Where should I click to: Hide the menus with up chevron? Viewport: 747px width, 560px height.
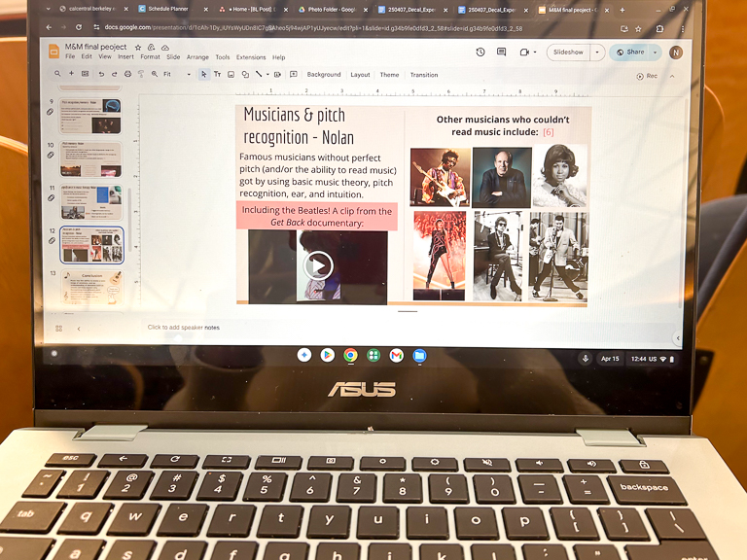[672, 76]
